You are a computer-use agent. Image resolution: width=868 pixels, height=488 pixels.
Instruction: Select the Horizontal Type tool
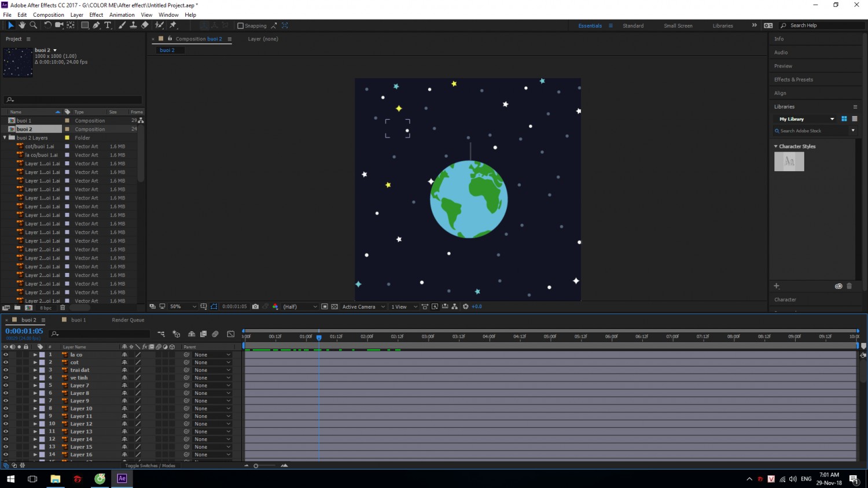click(x=108, y=25)
